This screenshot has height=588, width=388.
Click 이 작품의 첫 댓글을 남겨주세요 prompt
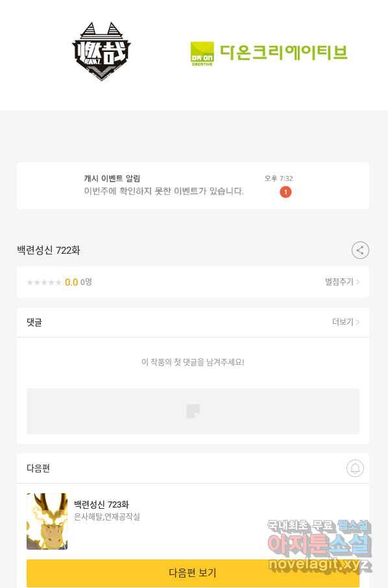193,362
